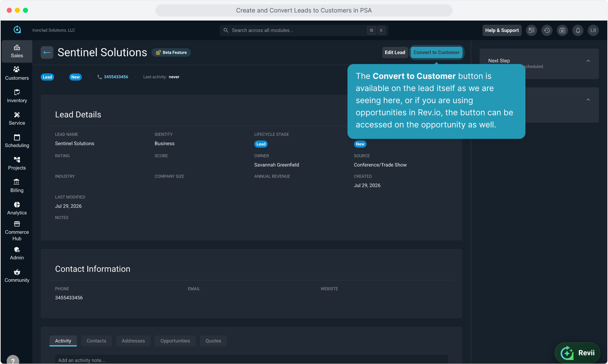Image resolution: width=608 pixels, height=364 pixels.
Task: Open Commerce Hub from sidebar
Action: (17, 231)
